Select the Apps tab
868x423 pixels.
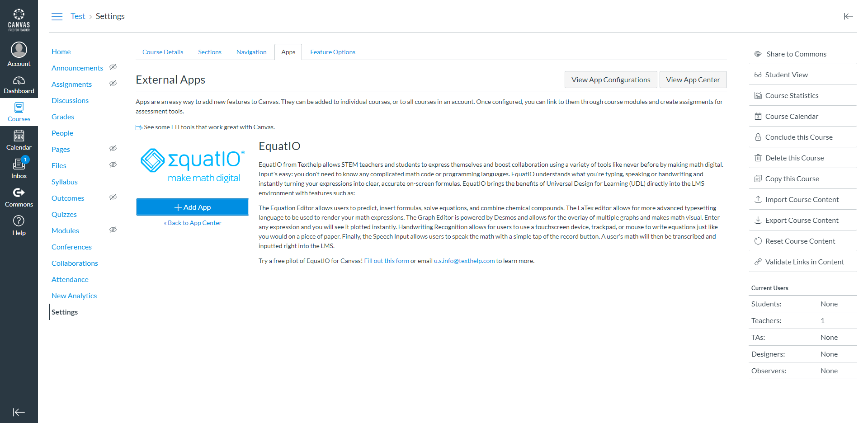288,52
